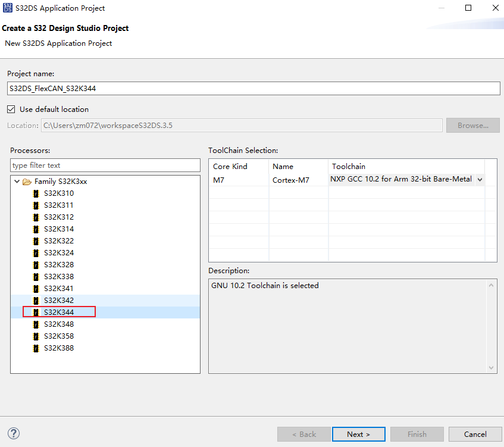
Task: Maximize the S32DS Application Project window
Action: point(468,8)
